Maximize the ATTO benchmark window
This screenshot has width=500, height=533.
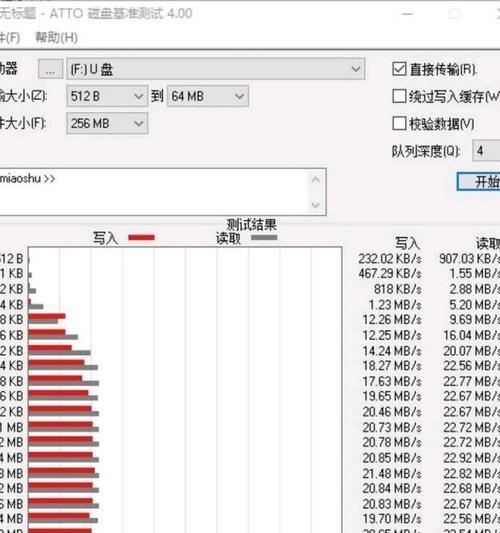click(x=455, y=14)
